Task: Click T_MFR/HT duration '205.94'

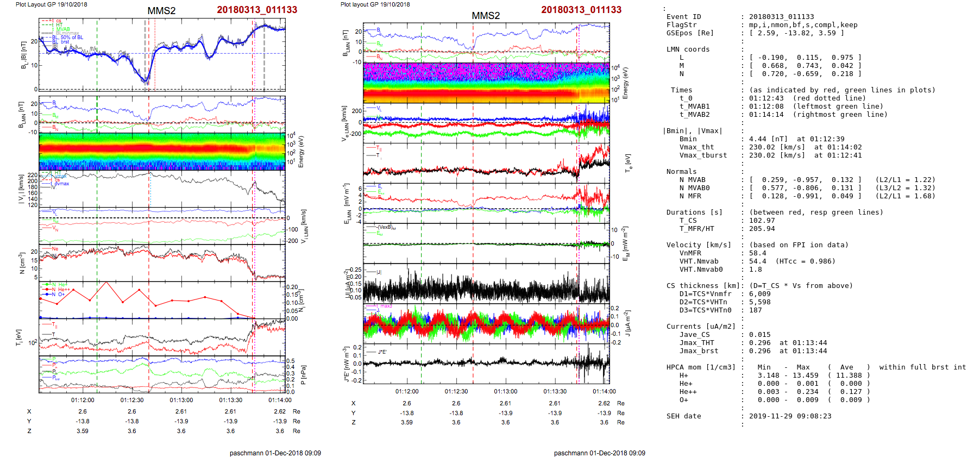Action: point(762,229)
